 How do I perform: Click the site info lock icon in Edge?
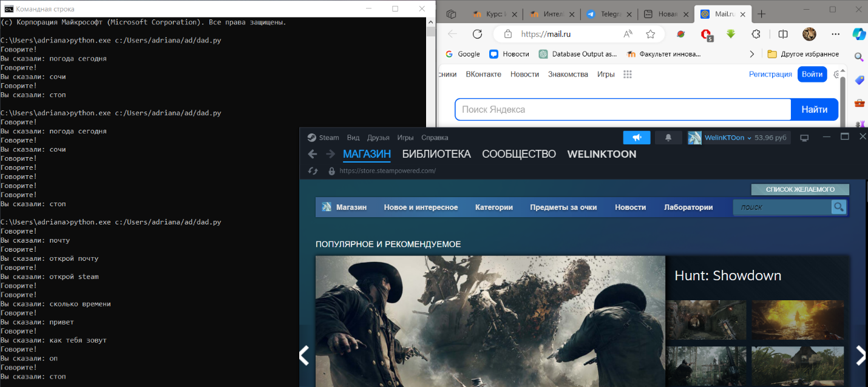[508, 34]
